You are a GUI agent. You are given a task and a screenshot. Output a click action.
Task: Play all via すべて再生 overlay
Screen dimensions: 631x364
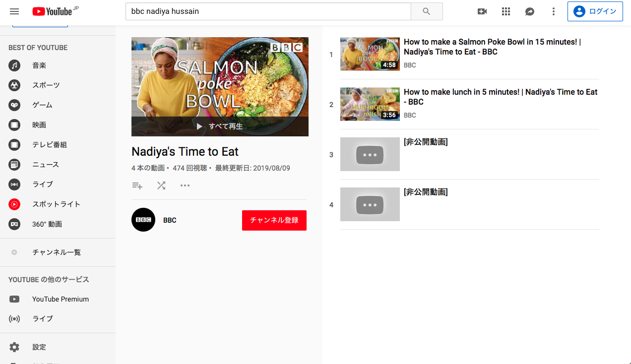click(220, 126)
